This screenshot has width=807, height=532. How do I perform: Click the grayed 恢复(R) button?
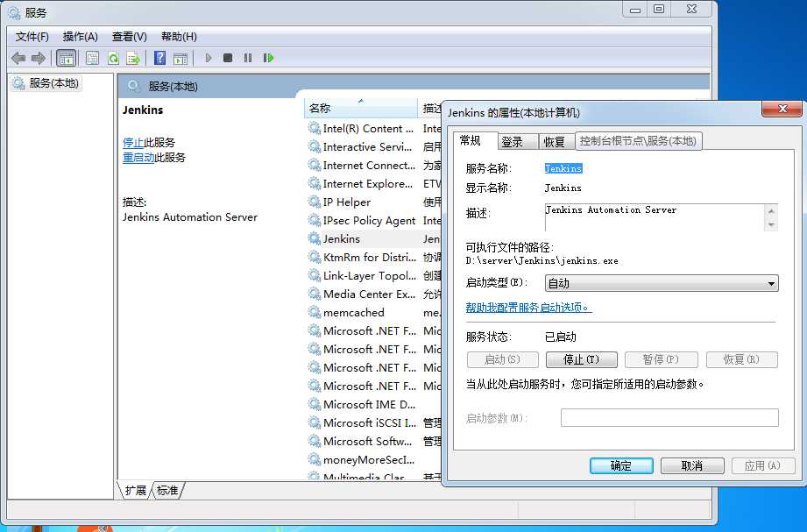pyautogui.click(x=742, y=359)
